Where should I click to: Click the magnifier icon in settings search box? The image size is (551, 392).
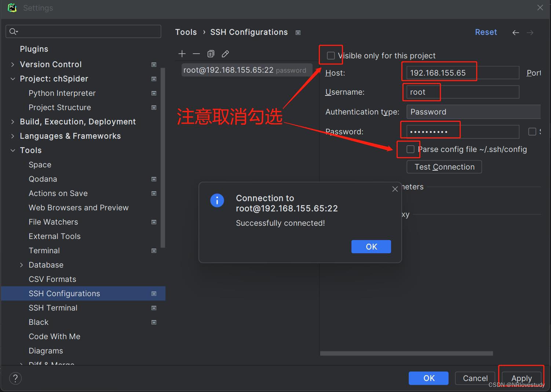point(13,31)
